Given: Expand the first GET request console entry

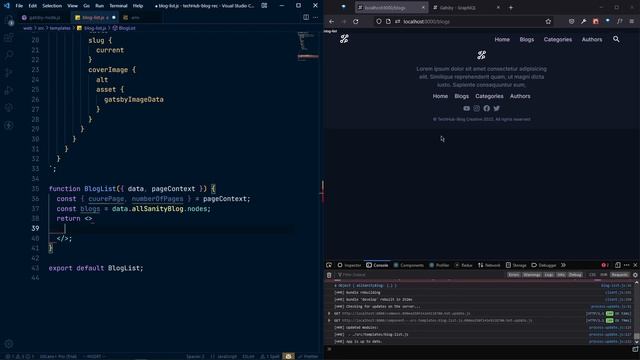Looking at the screenshot, I should coord(329,313).
